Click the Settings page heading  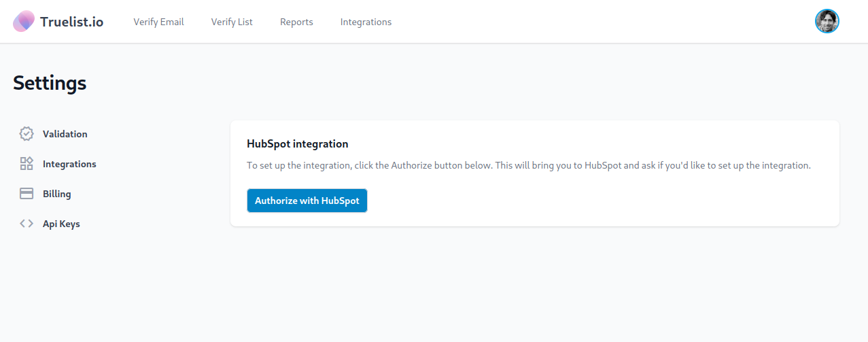pyautogui.click(x=50, y=83)
